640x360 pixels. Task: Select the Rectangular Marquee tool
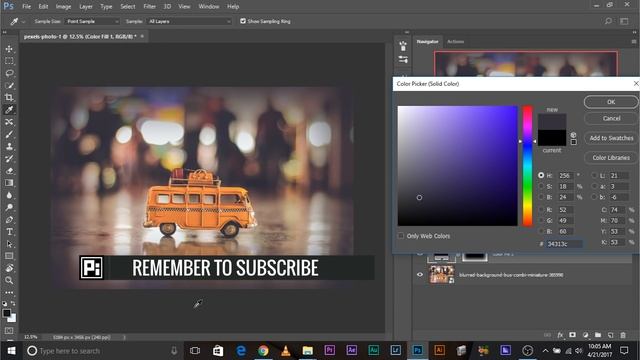9,61
